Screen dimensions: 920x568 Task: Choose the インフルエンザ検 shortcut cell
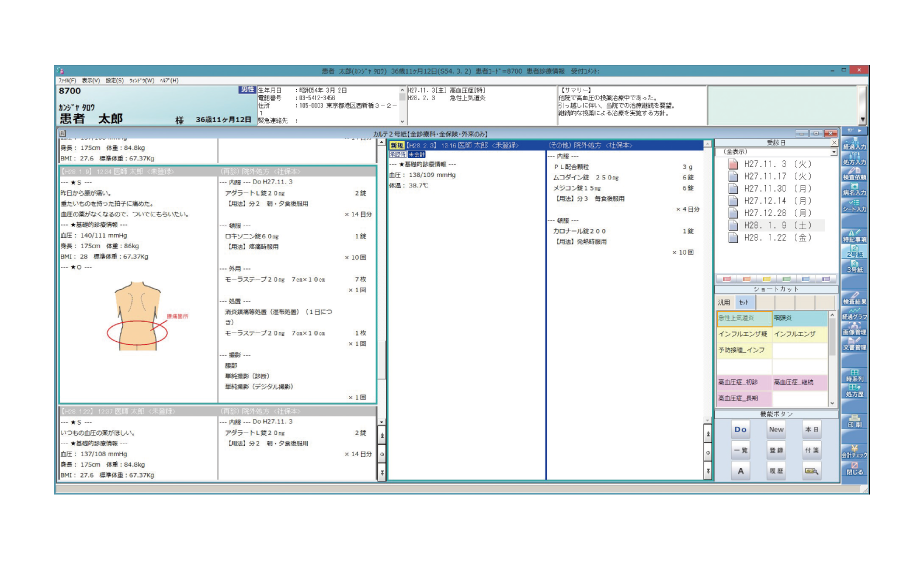point(743,333)
